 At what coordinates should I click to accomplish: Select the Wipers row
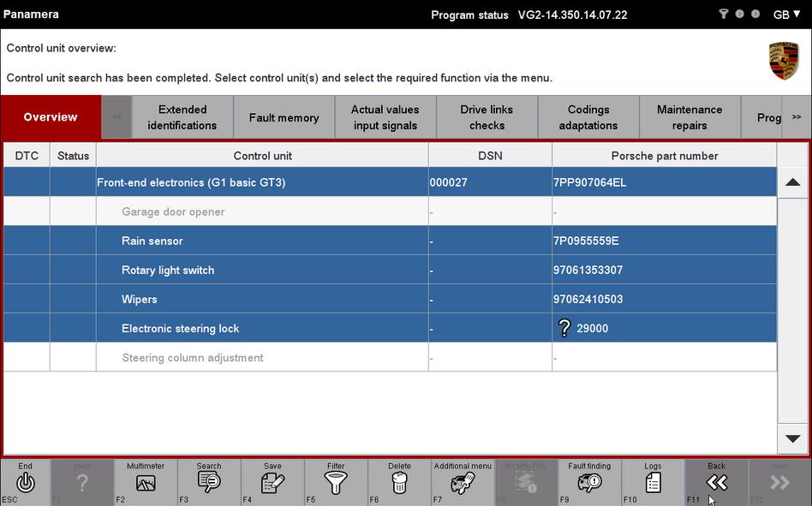click(390, 299)
